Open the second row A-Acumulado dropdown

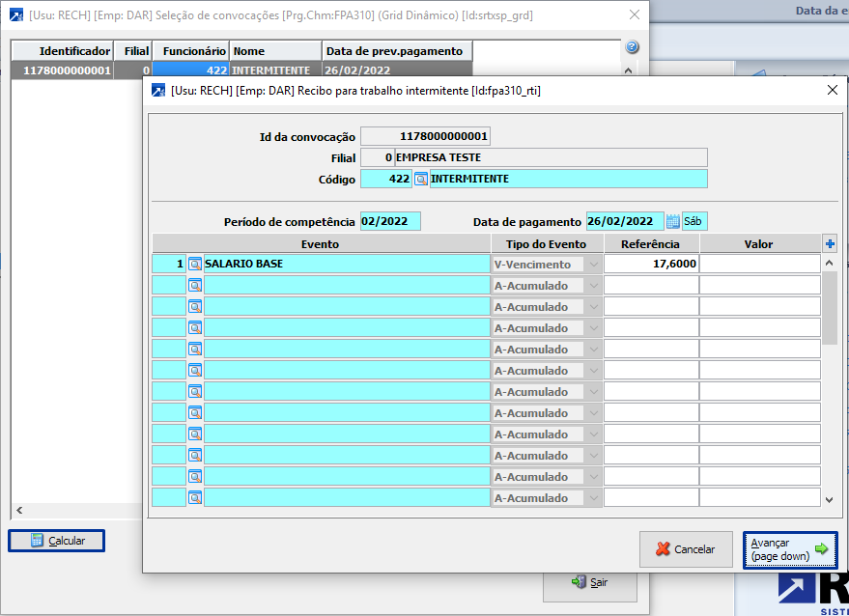(x=593, y=285)
